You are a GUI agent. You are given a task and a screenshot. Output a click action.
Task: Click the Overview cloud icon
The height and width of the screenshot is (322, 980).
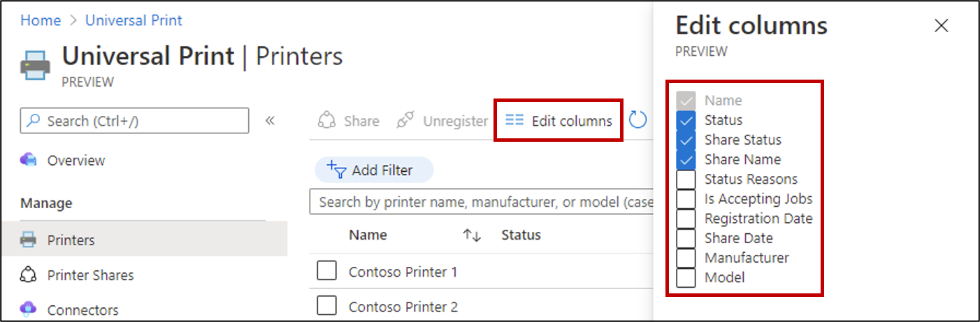tap(29, 160)
